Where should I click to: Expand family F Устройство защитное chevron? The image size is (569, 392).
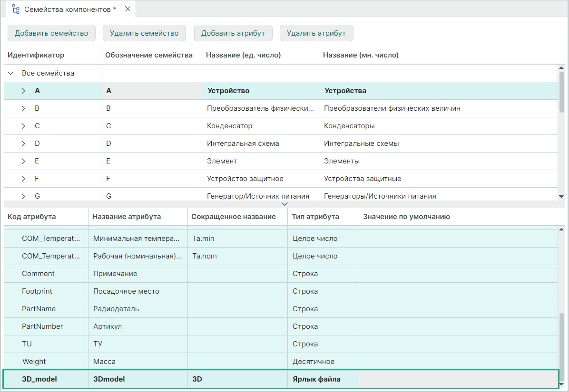(x=23, y=179)
